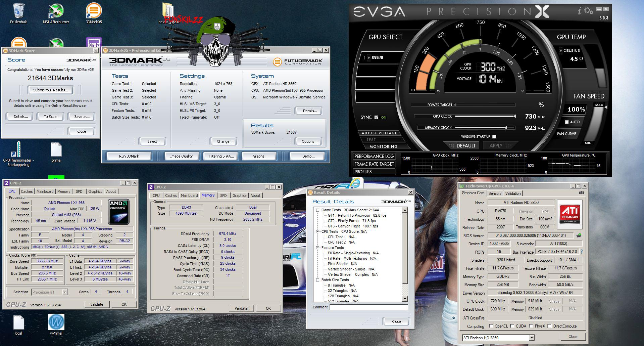The width and height of the screenshot is (644, 346).
Task: Check the DirectCompute checkbox
Action: click(549, 326)
